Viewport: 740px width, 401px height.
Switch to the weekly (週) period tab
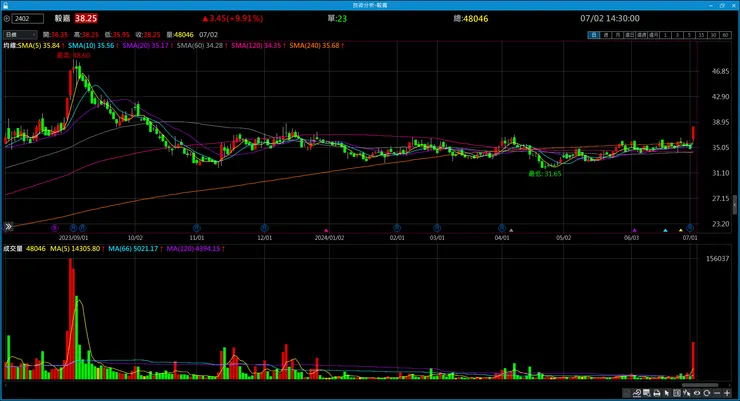(x=605, y=35)
